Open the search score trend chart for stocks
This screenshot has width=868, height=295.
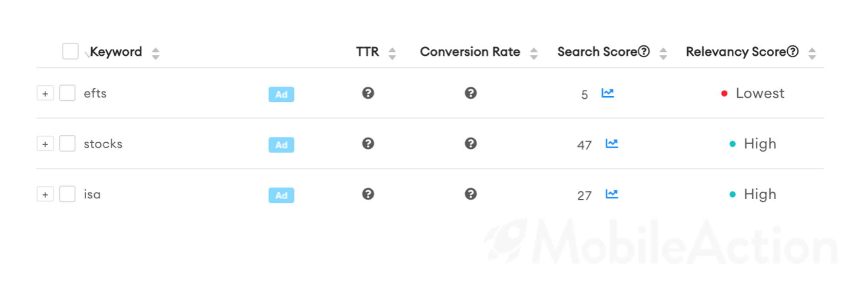[x=612, y=144]
